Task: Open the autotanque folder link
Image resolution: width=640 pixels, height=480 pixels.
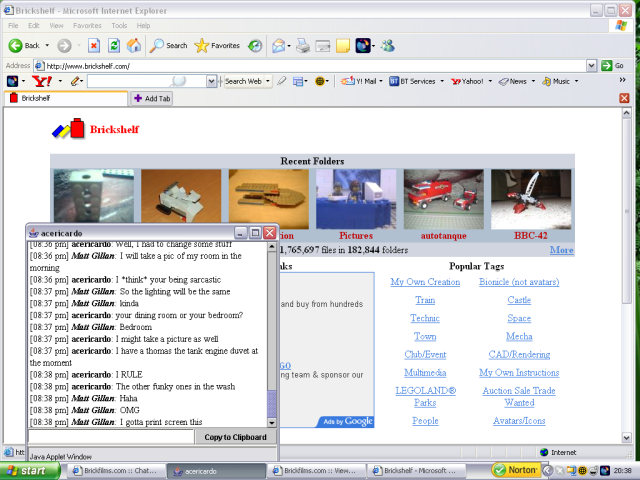Action: pos(443,236)
